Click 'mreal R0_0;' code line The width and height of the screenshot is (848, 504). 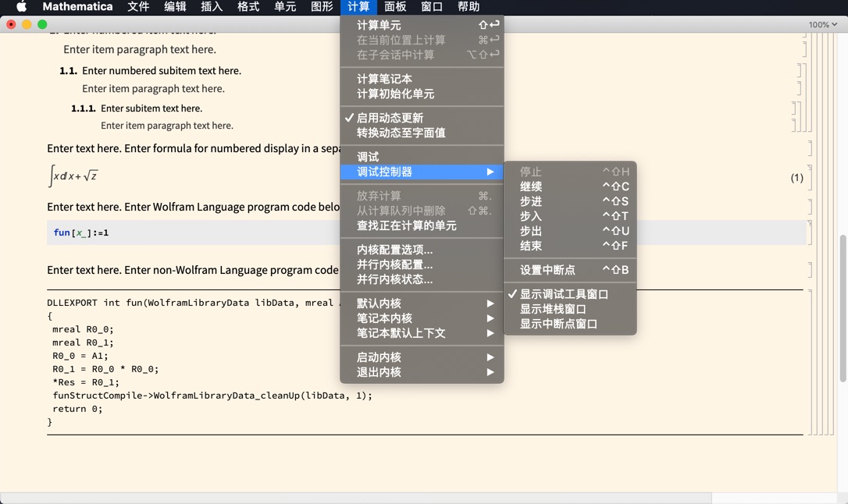coord(83,329)
